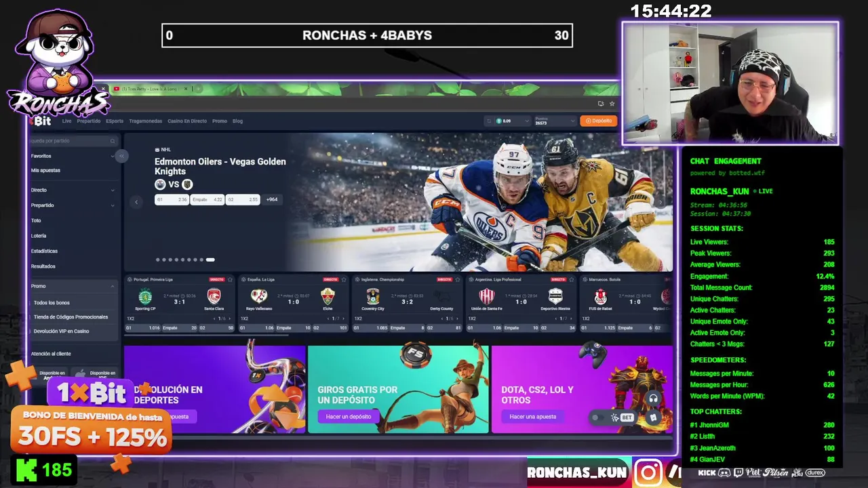
Task: Open headset support chat icon
Action: pos(653,399)
